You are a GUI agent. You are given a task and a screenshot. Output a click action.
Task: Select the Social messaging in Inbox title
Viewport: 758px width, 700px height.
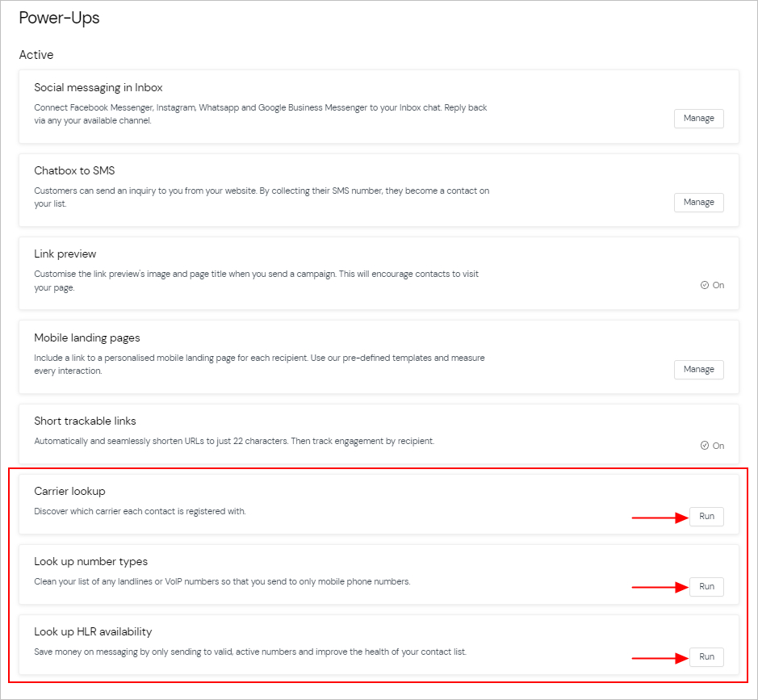(x=98, y=87)
